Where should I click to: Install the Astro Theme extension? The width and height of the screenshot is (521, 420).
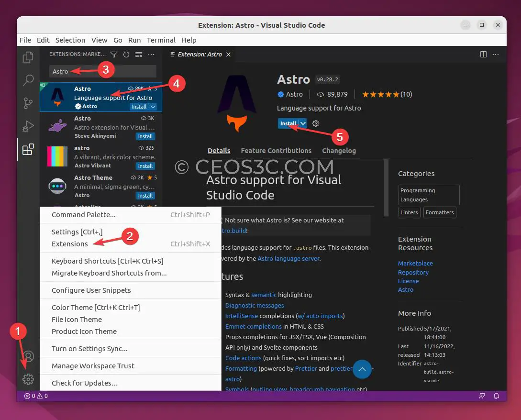coord(145,196)
